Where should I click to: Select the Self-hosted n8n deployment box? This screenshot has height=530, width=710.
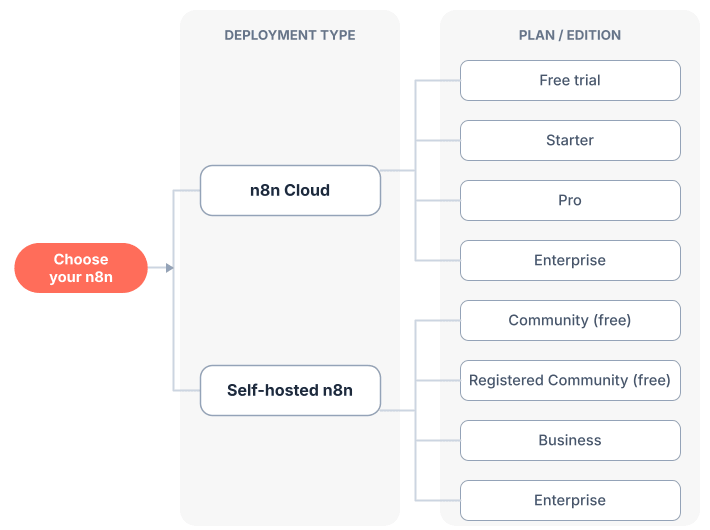290,390
